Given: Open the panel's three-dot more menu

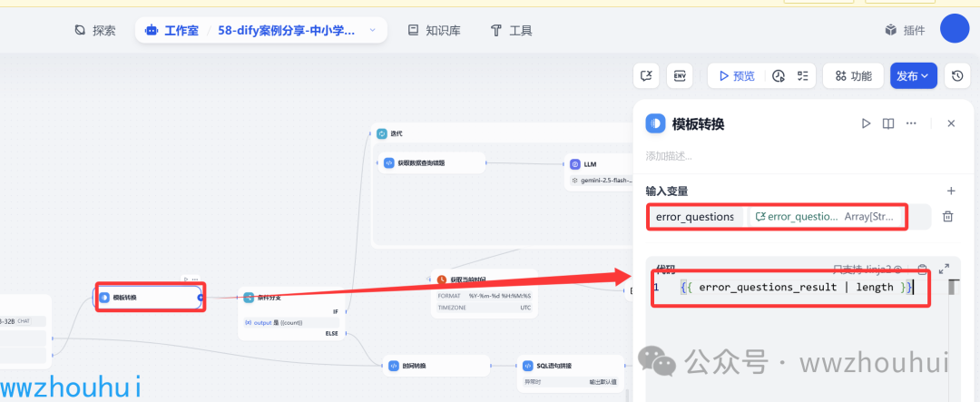Looking at the screenshot, I should 911,123.
